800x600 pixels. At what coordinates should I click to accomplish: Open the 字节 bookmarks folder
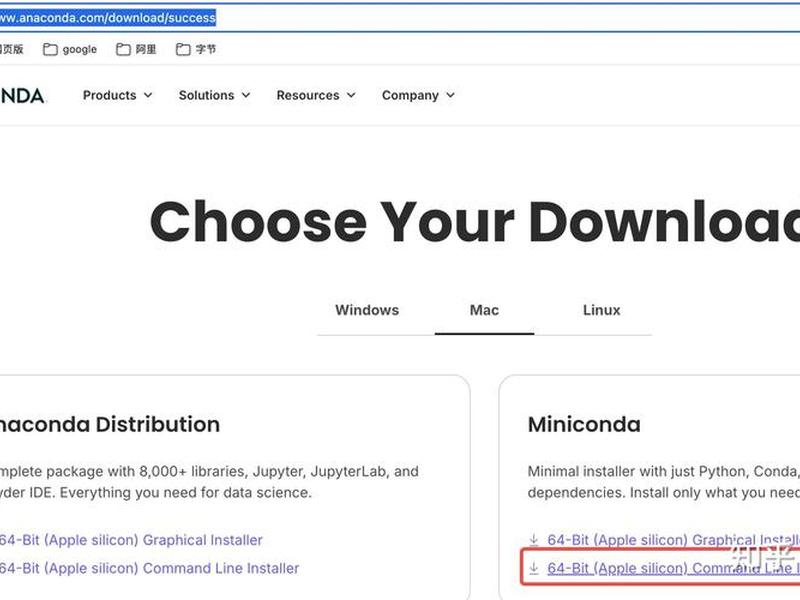[196, 49]
